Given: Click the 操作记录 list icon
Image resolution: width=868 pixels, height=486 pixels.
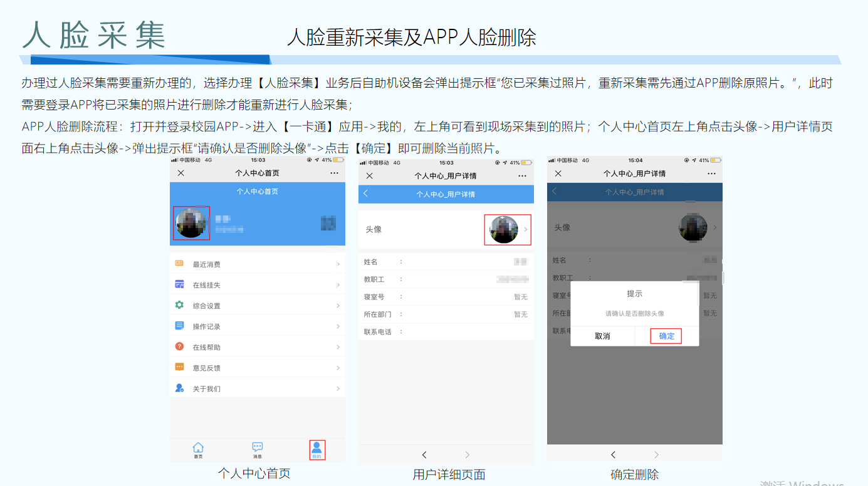Looking at the screenshot, I should [x=179, y=326].
